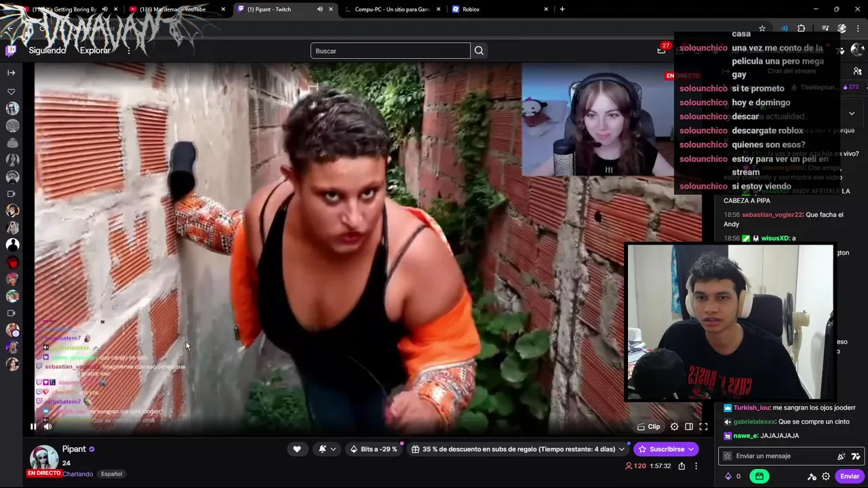Viewport: 868px width, 488px height.
Task: Open the emote picker in chat input
Action: pyautogui.click(x=856, y=456)
